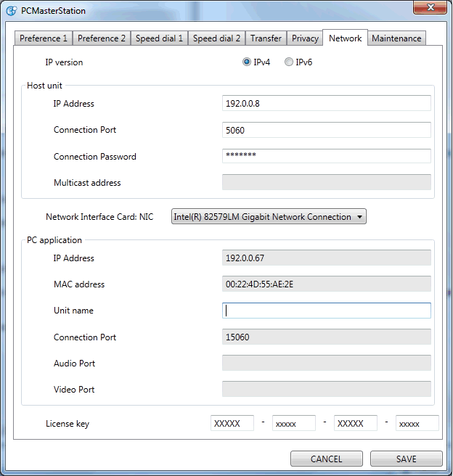The height and width of the screenshot is (476, 453).
Task: Click the Video Port field
Action: [x=327, y=389]
